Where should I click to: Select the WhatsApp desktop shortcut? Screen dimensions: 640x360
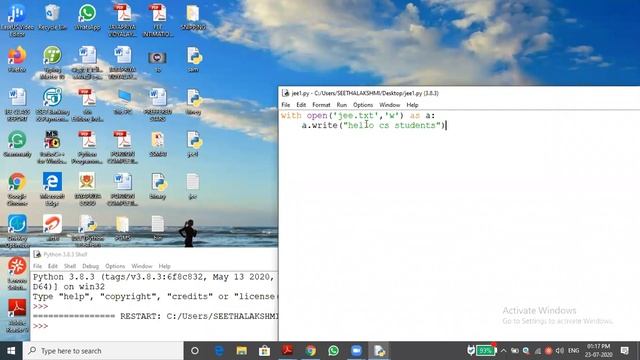[87, 18]
